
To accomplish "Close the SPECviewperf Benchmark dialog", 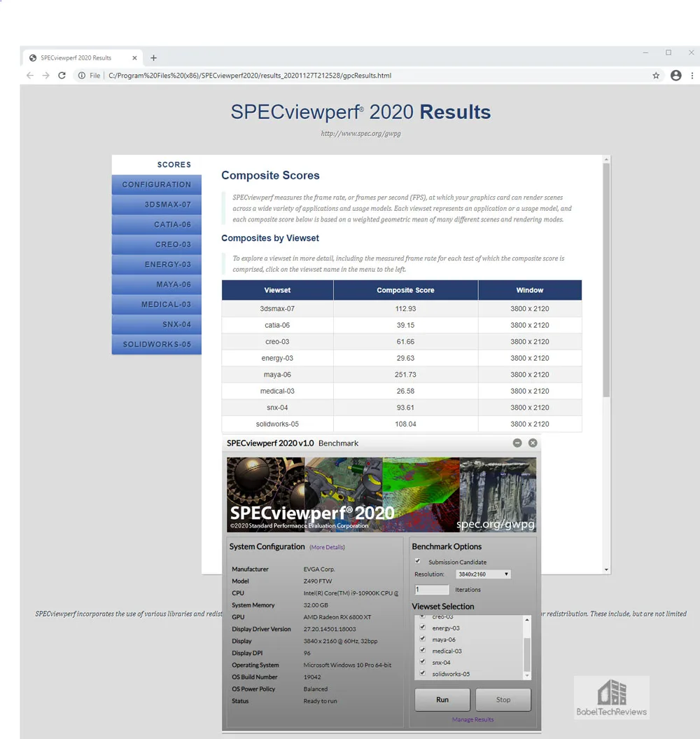I will pos(533,443).
